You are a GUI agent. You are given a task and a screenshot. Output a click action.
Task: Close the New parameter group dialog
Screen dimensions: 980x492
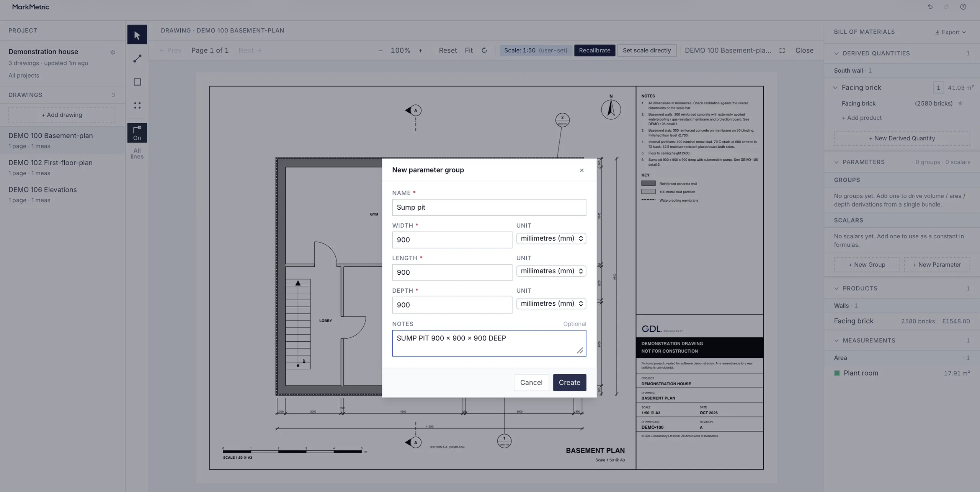[581, 170]
